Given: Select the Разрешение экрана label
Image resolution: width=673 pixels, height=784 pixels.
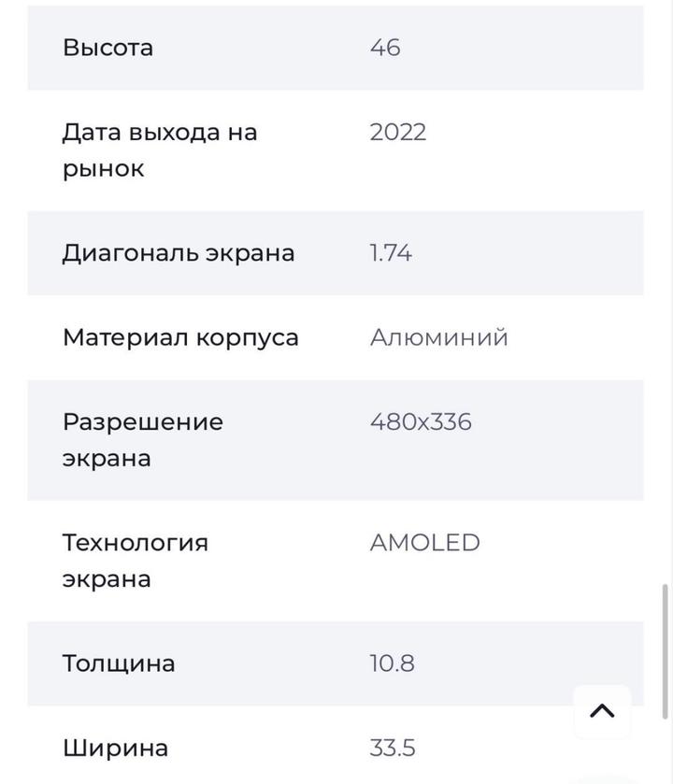Looking at the screenshot, I should point(143,440).
